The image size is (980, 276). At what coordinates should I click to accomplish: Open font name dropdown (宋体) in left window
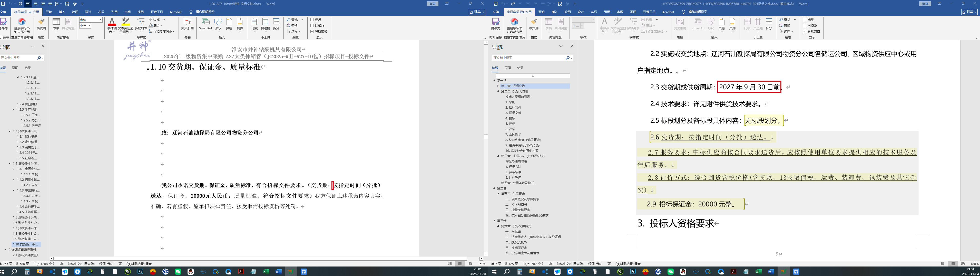[x=101, y=20]
